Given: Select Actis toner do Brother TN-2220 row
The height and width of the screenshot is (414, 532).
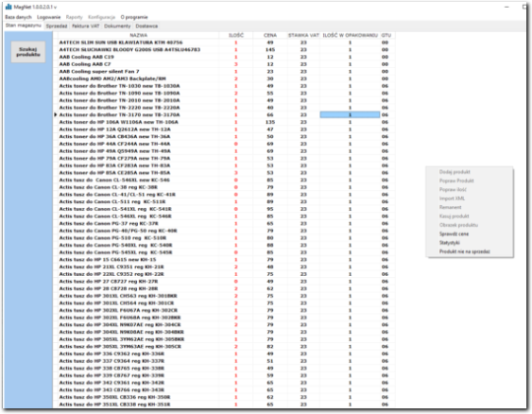Looking at the screenshot, I should (x=224, y=108).
